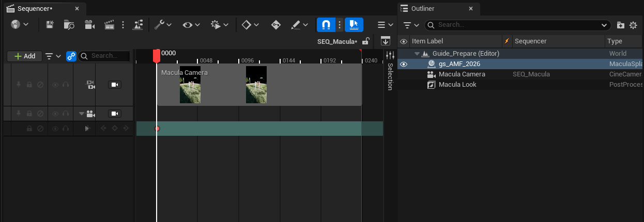Lock the Macula Camera track row

(29, 114)
